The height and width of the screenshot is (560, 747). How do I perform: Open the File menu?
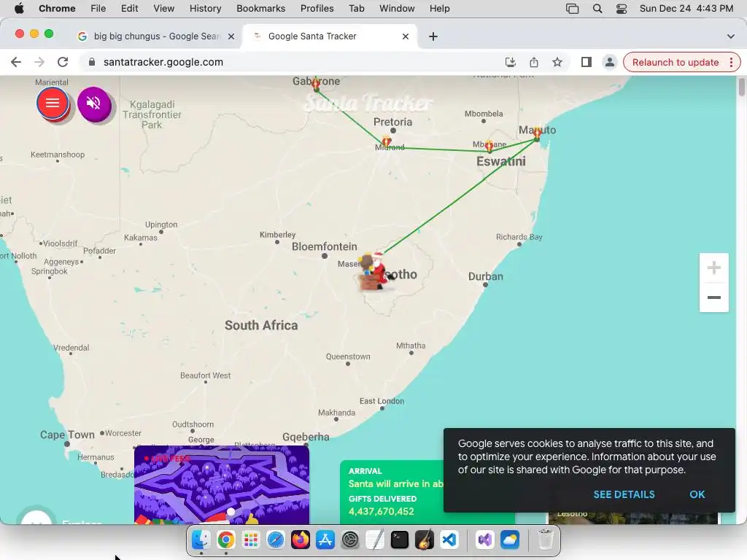[x=98, y=9]
